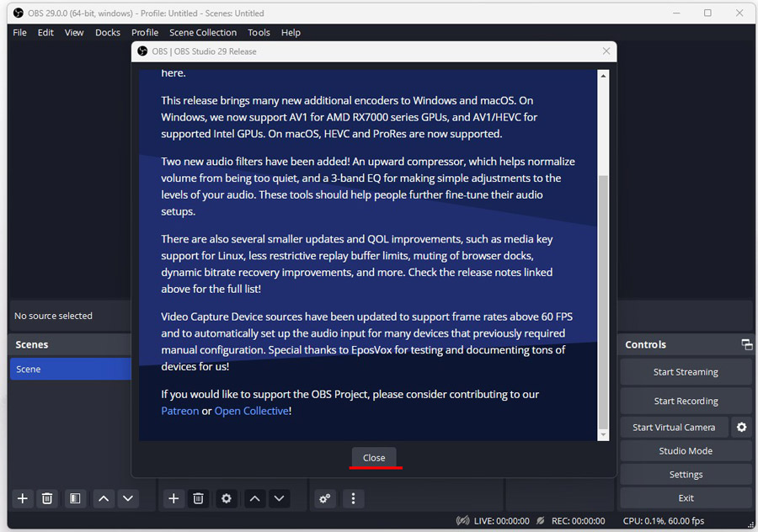Screen dimensions: 758x532
Task: Enable Studio Mode
Action: tap(686, 451)
